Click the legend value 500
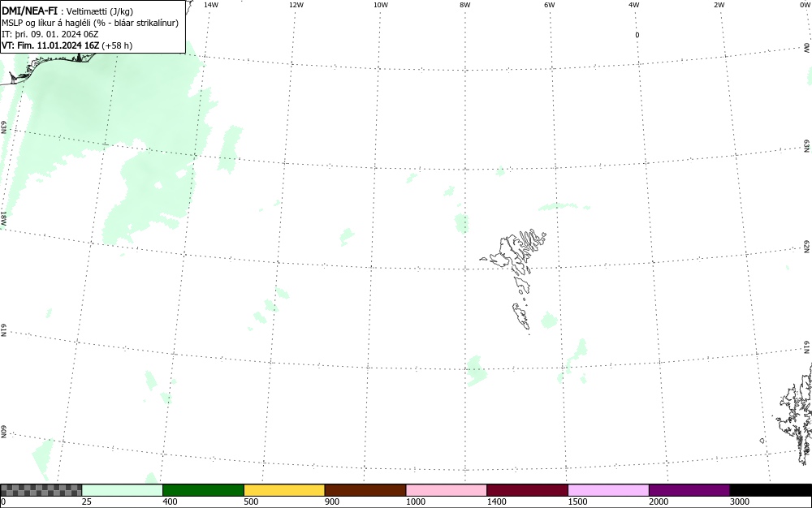 pyautogui.click(x=251, y=502)
